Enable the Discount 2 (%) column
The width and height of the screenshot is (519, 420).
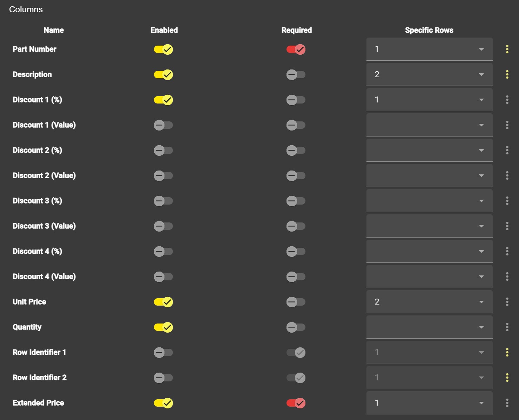(163, 150)
